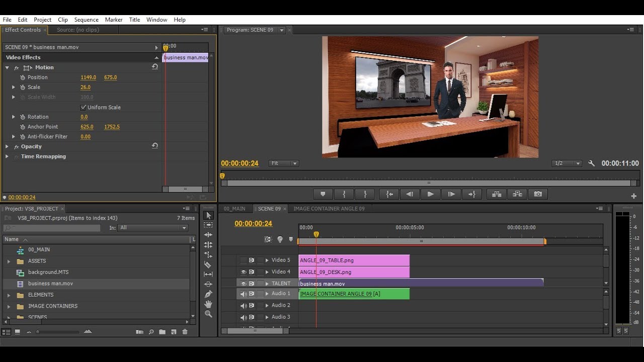Screen dimensions: 644x362
Task: Toggle Snap in the timeline
Action: click(x=268, y=239)
